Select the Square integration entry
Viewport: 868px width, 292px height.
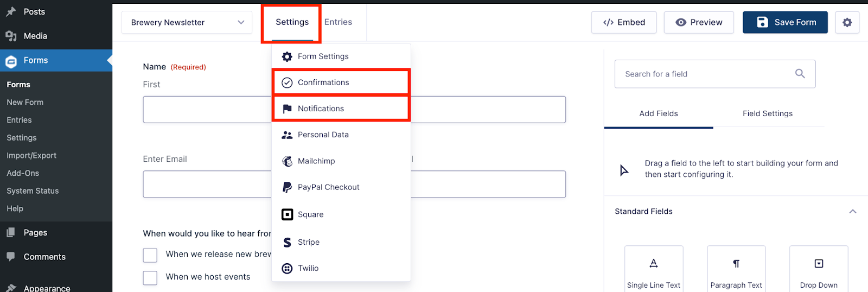coord(341,214)
